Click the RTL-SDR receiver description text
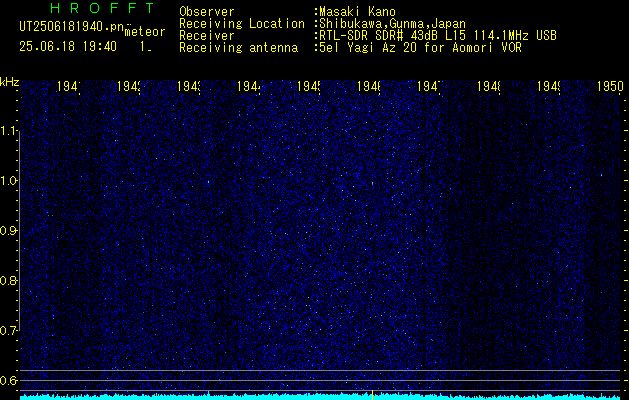The height and width of the screenshot is (400, 629). click(438, 36)
